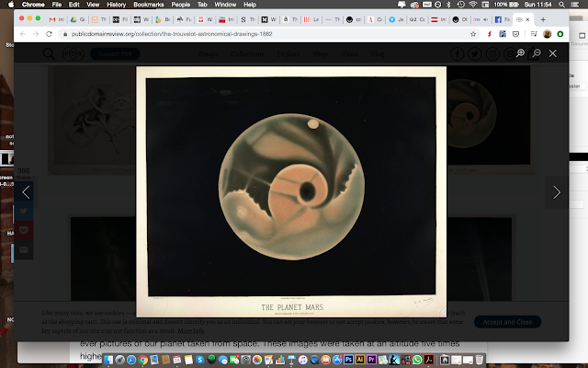588x368 pixels.
Task: Open the Explore navigation item
Action: pos(288,54)
